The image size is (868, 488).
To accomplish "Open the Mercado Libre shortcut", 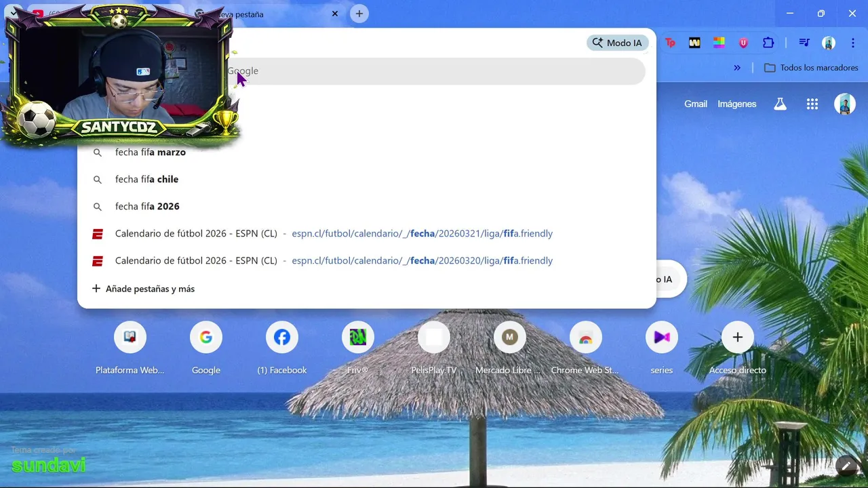I will click(x=510, y=348).
